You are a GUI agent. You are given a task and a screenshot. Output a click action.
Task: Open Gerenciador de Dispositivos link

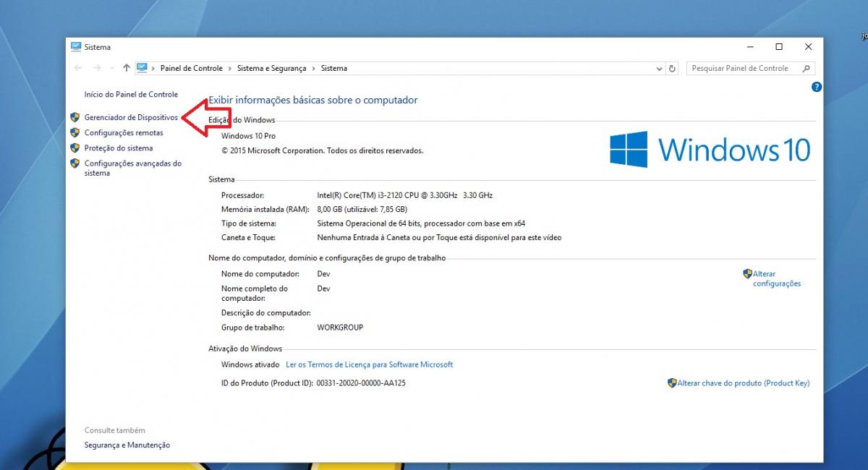coord(131,117)
